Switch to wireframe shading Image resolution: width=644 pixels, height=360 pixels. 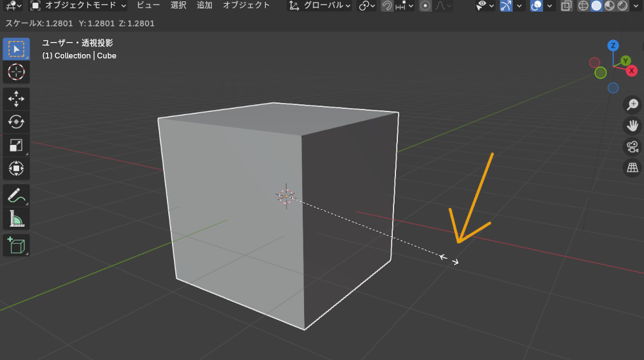(583, 6)
